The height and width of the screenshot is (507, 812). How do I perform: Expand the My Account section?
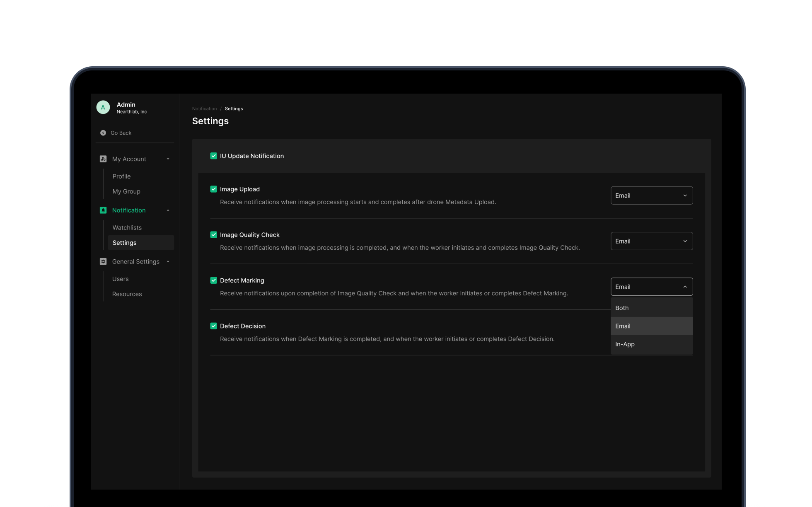click(168, 159)
